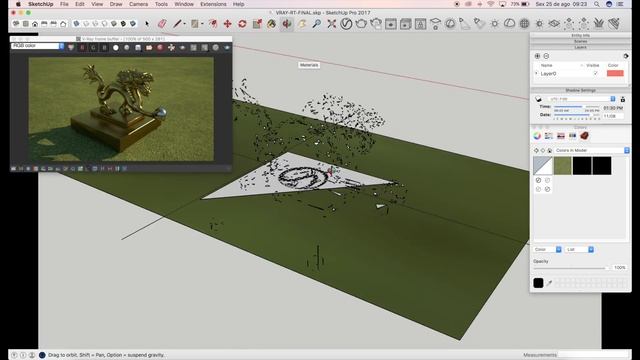Open the Apple menu
The height and width of the screenshot is (360, 640).
(x=18, y=4)
